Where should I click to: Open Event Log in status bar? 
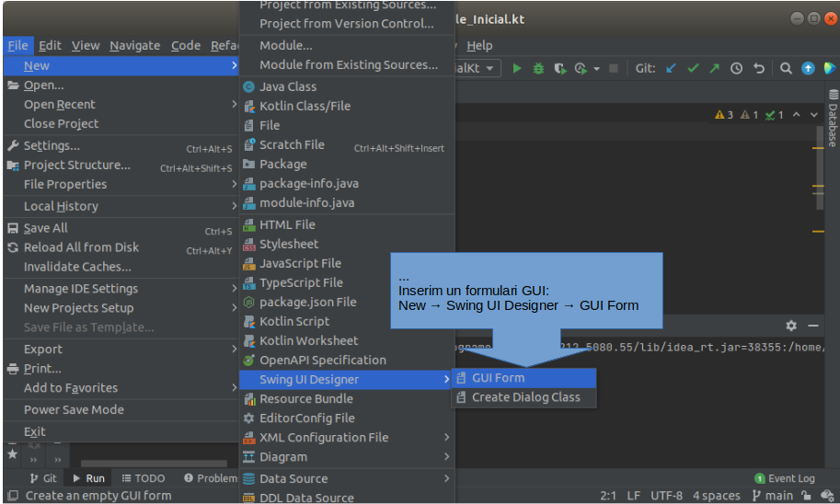pyautogui.click(x=785, y=478)
